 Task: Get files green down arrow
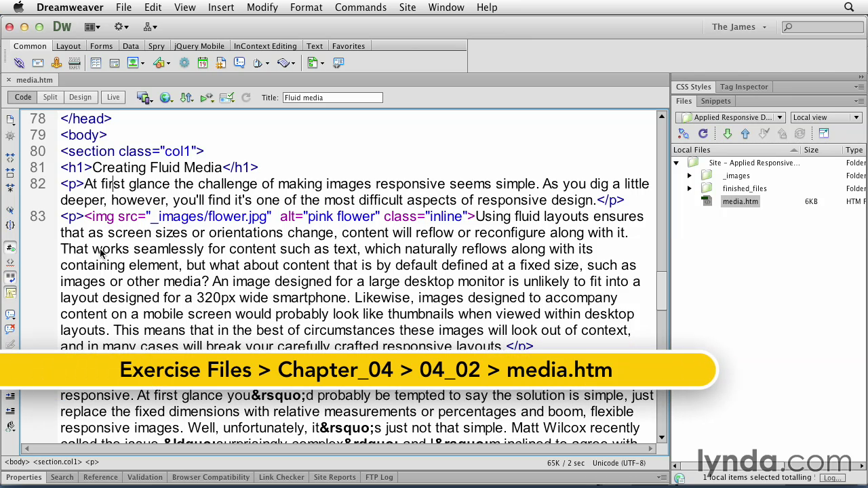(727, 134)
